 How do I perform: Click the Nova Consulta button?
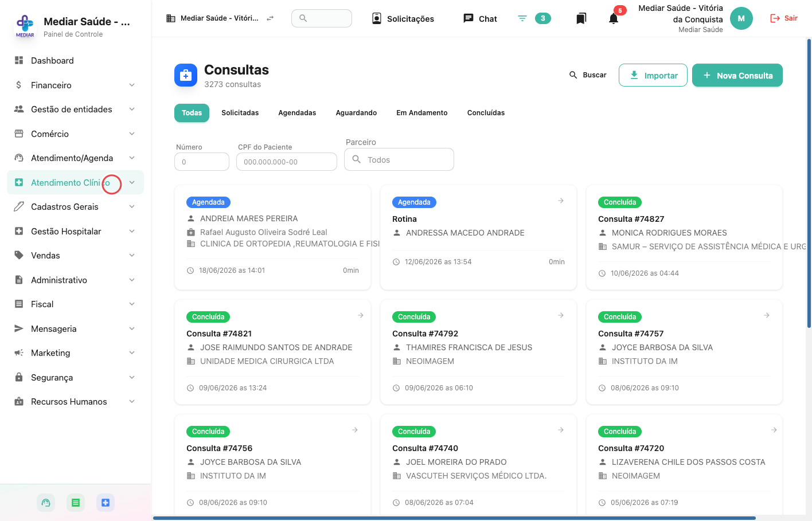[x=737, y=75]
